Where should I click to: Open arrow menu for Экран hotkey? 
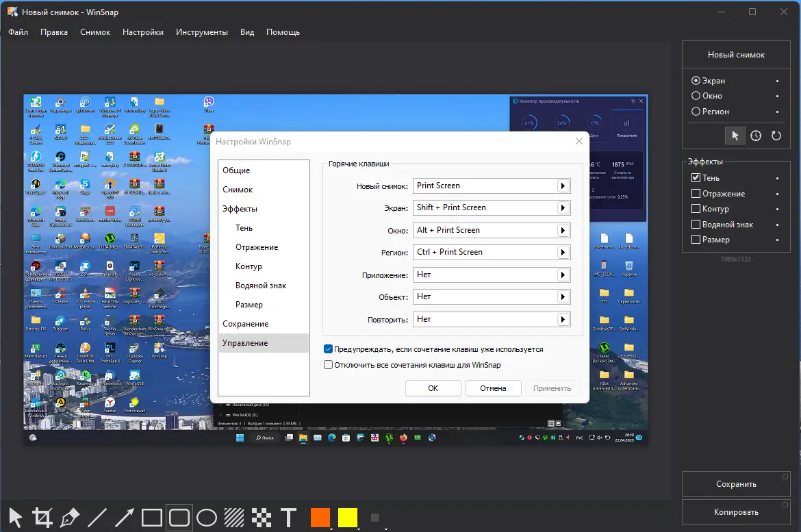pos(563,208)
